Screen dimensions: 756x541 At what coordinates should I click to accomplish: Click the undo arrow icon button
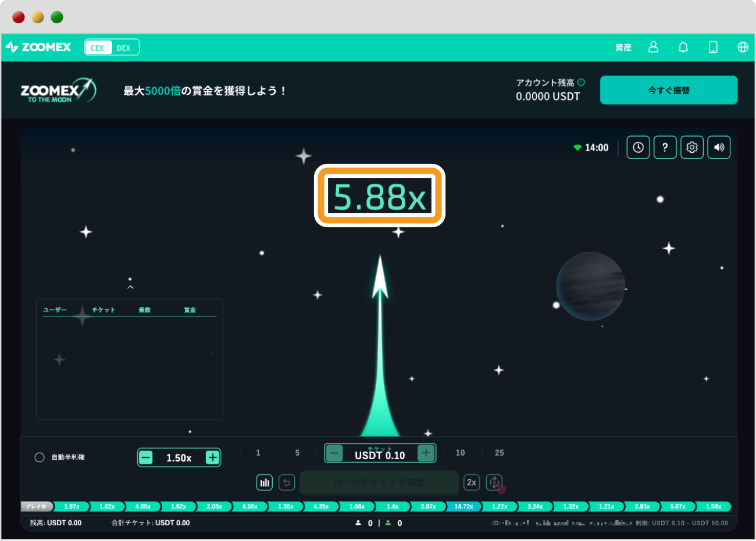[287, 482]
